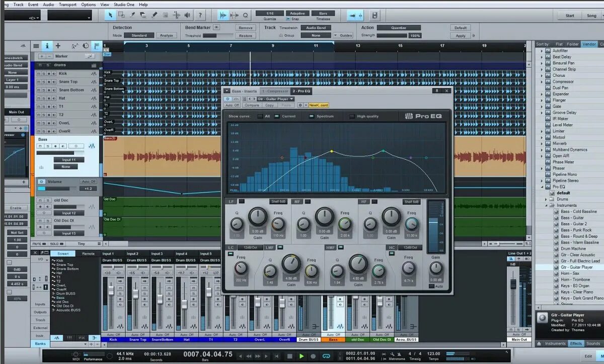Record-arm the Bass track

pos(55,146)
